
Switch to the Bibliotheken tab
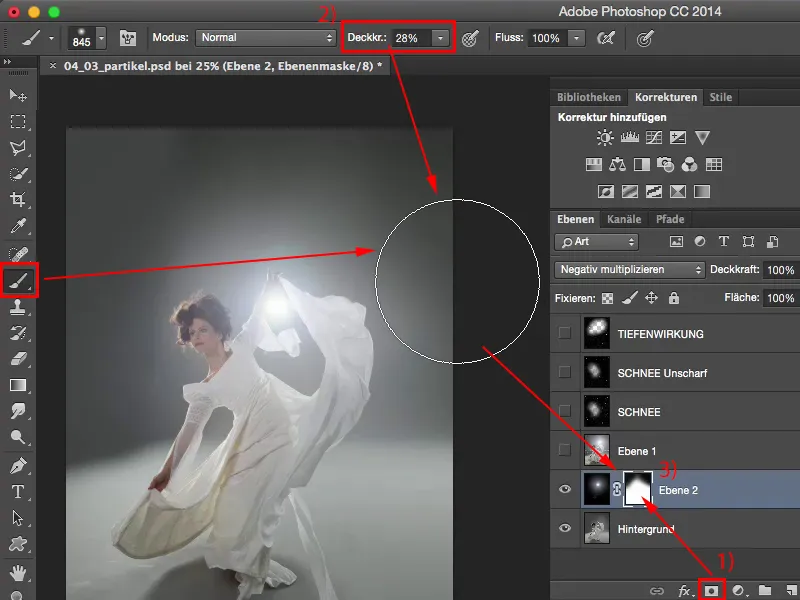click(x=589, y=97)
